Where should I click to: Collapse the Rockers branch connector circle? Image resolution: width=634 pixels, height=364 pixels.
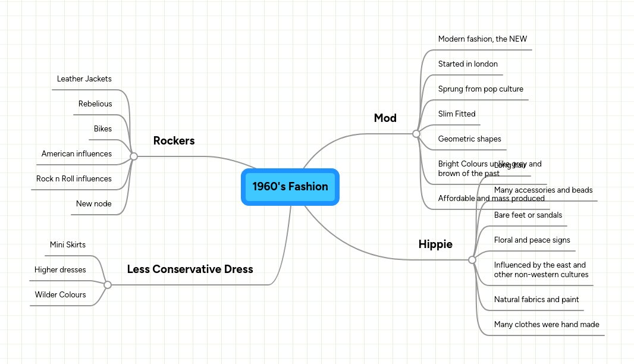coord(133,156)
